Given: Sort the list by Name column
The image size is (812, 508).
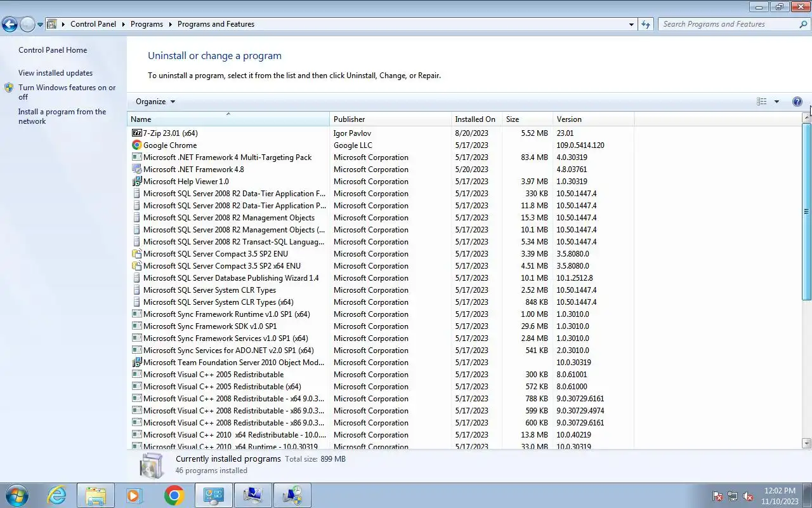Looking at the screenshot, I should point(228,119).
